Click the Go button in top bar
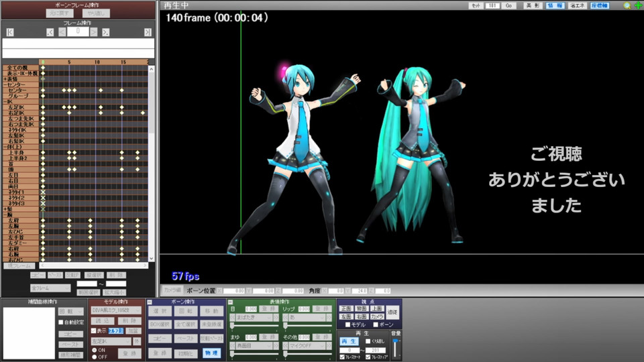Viewport: 644px width, 362px height. click(509, 6)
